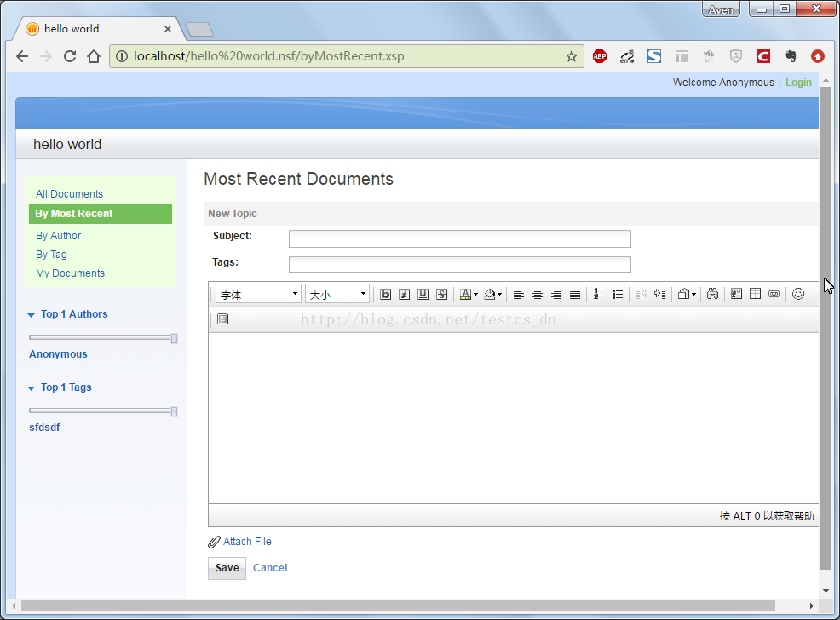Insert an image into the editor
The width and height of the screenshot is (840, 620).
pyautogui.click(x=737, y=294)
